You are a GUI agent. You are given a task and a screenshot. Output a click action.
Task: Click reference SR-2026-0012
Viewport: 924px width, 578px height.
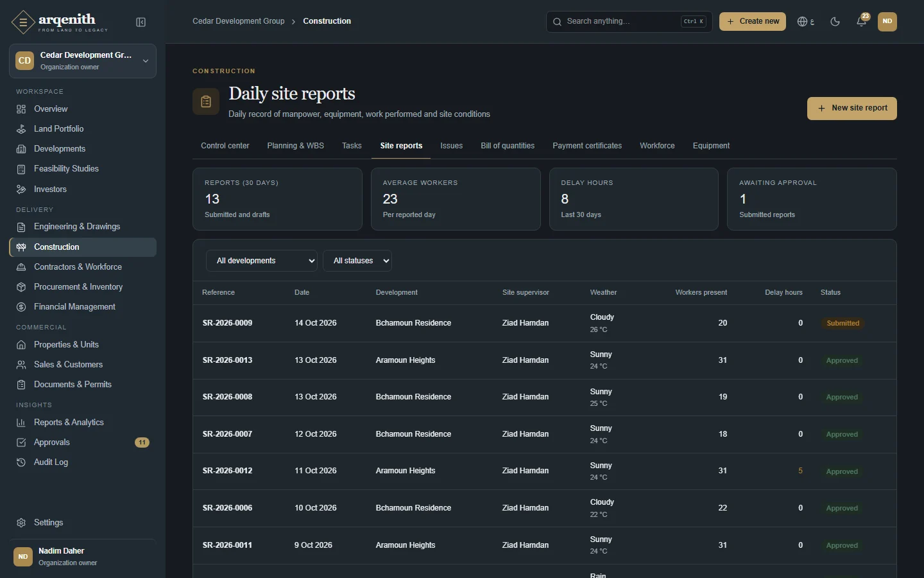click(x=228, y=471)
